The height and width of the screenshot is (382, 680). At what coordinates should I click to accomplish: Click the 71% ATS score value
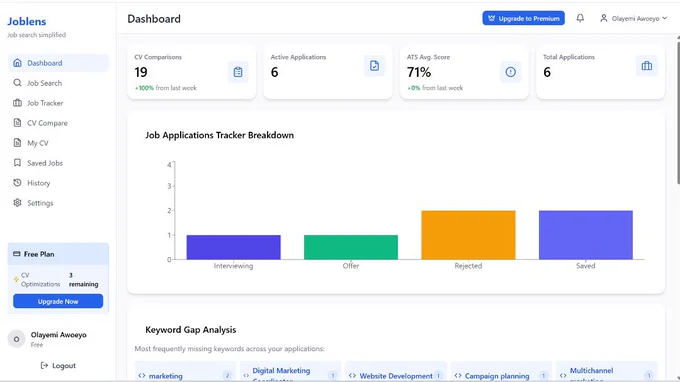419,72
